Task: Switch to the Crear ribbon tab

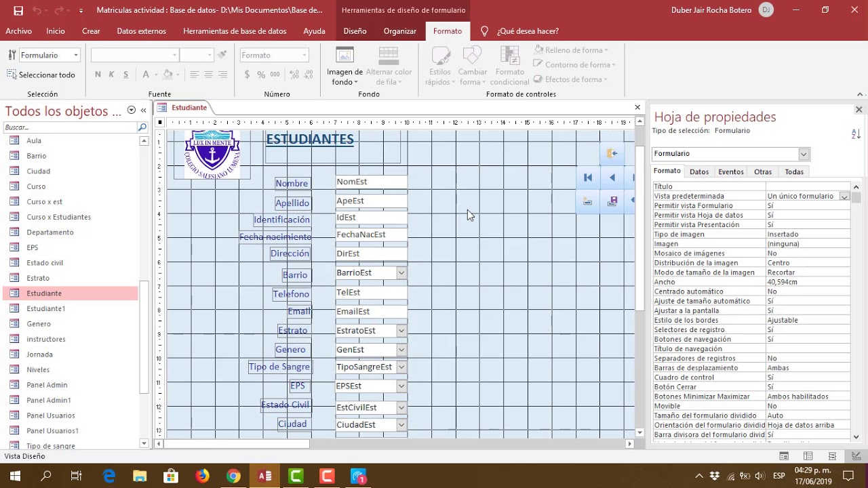Action: [x=91, y=31]
